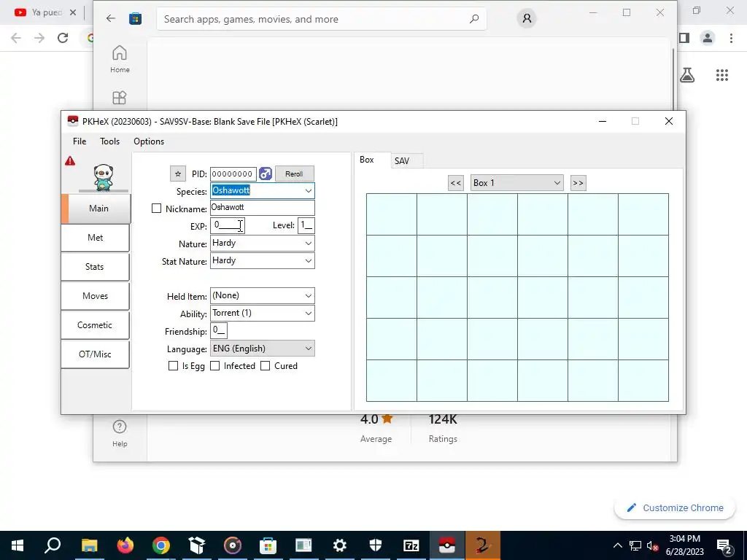Screen dimensions: 747x560
Task: Open the Tools menu
Action: pos(109,141)
